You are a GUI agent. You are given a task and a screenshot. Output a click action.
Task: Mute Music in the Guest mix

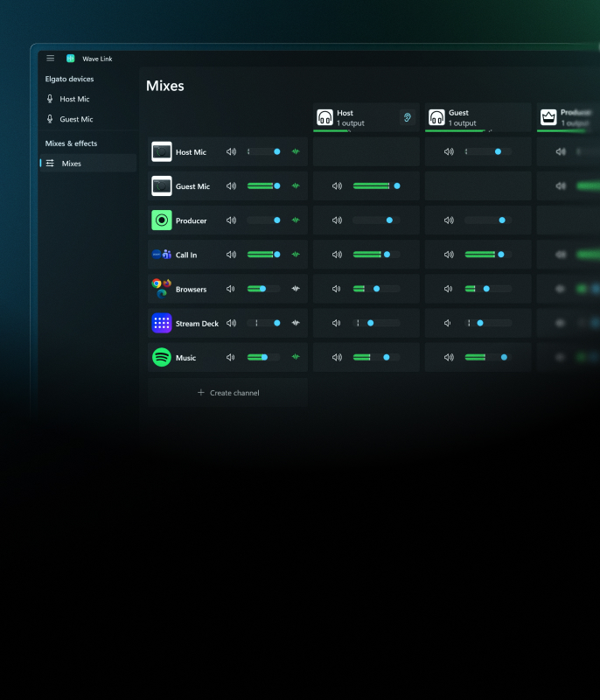point(449,357)
